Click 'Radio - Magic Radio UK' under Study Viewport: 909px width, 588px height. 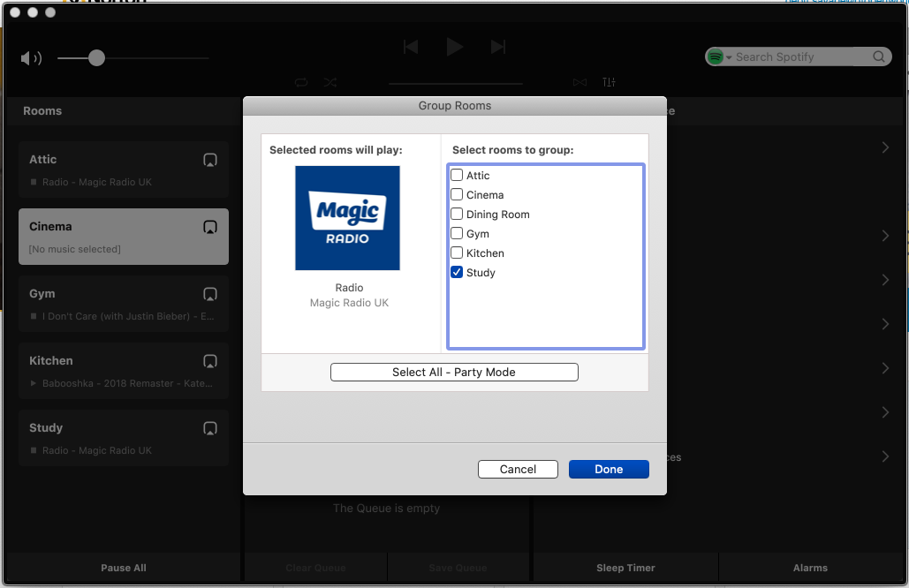[x=97, y=450]
